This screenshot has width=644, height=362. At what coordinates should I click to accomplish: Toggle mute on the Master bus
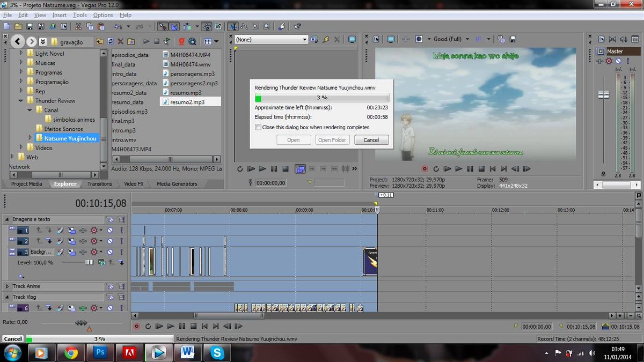point(618,61)
